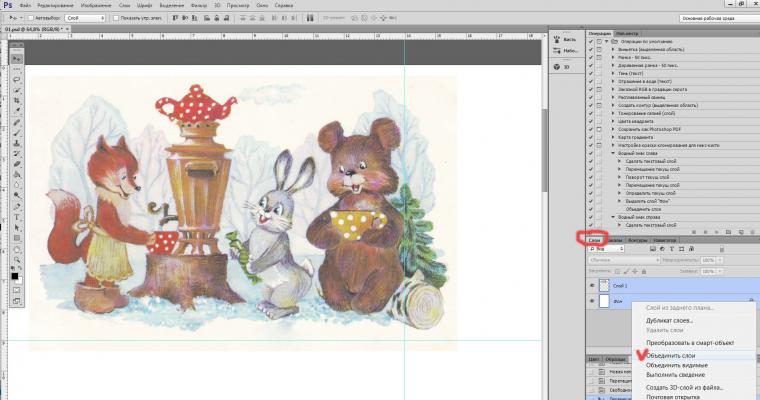
Task: Select the Dodge tool
Action: [x=17, y=195]
